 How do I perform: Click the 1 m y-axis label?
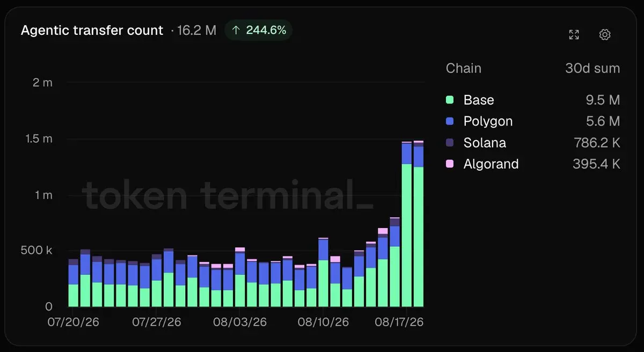[42, 195]
